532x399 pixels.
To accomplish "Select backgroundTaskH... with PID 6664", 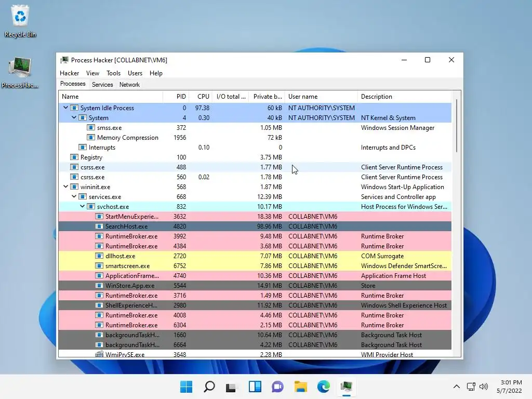I will [255, 344].
